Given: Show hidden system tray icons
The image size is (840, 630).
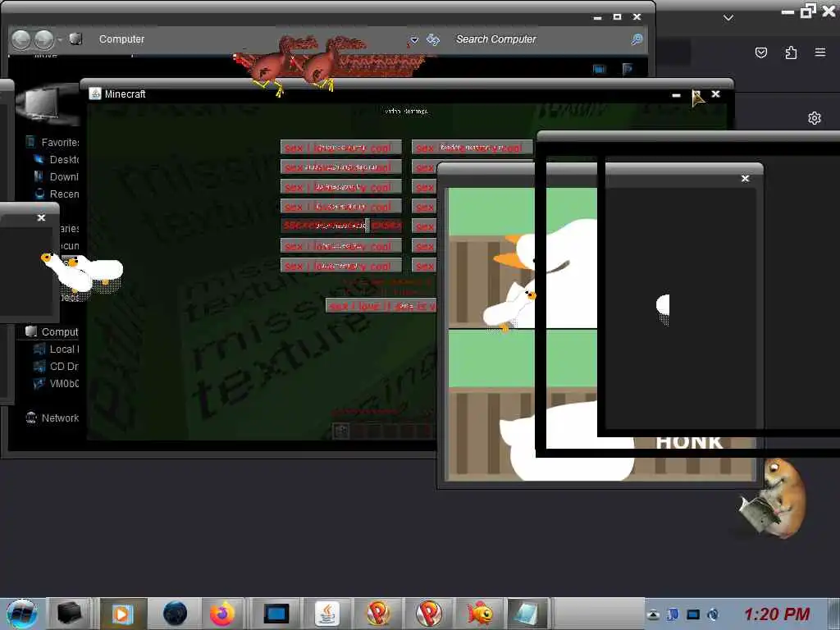Looking at the screenshot, I should [652, 614].
